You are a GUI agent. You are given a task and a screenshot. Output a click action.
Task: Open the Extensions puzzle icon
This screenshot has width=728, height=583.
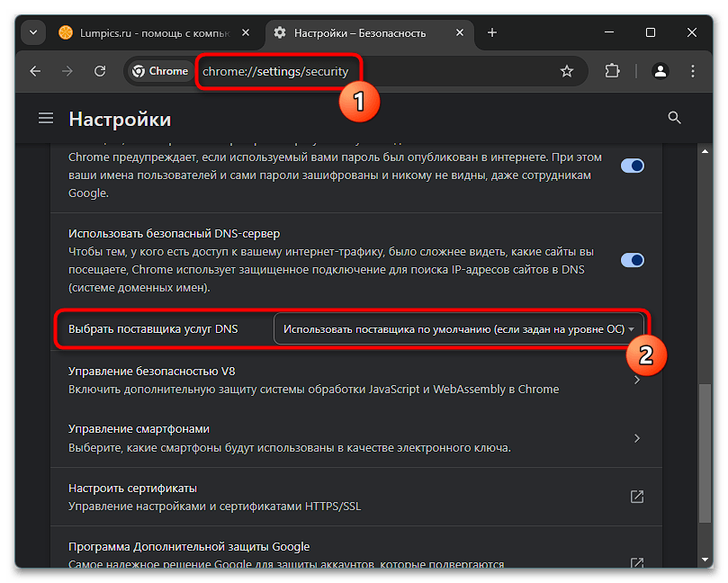(613, 71)
